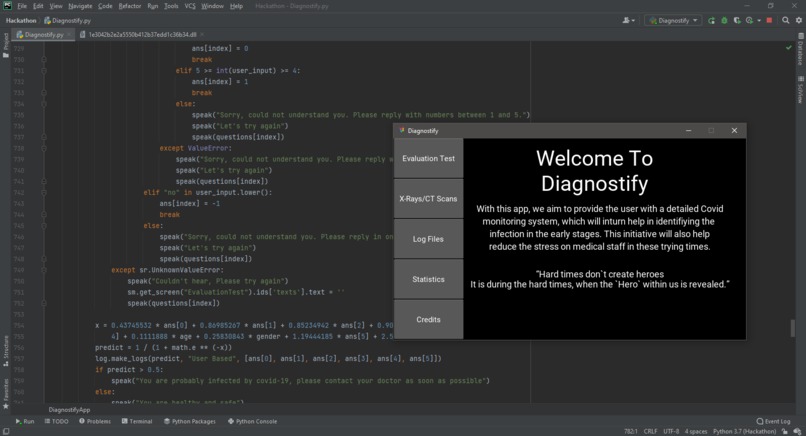The width and height of the screenshot is (806, 436).
Task: Open the Run tool window
Action: (25, 421)
